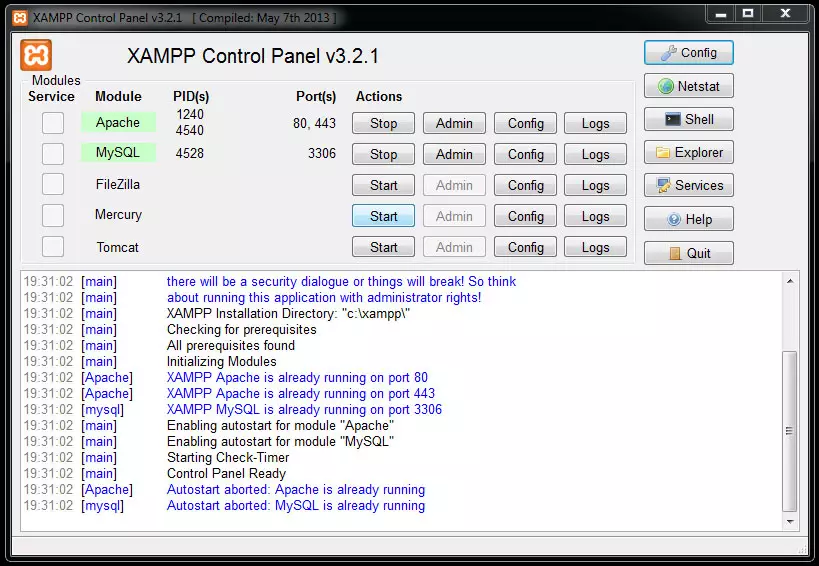Open MySQL Config menu
Viewport: 819px width, 566px height.
click(x=525, y=154)
